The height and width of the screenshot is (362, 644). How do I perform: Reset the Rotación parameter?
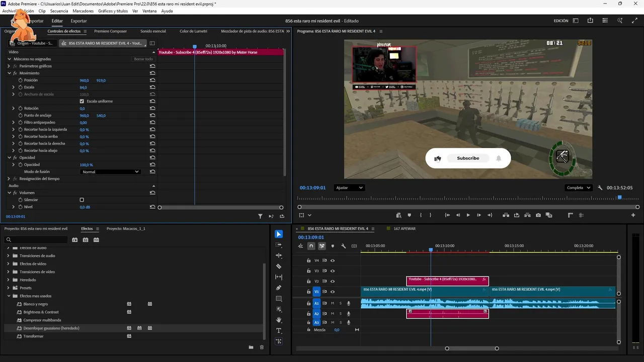152,109
